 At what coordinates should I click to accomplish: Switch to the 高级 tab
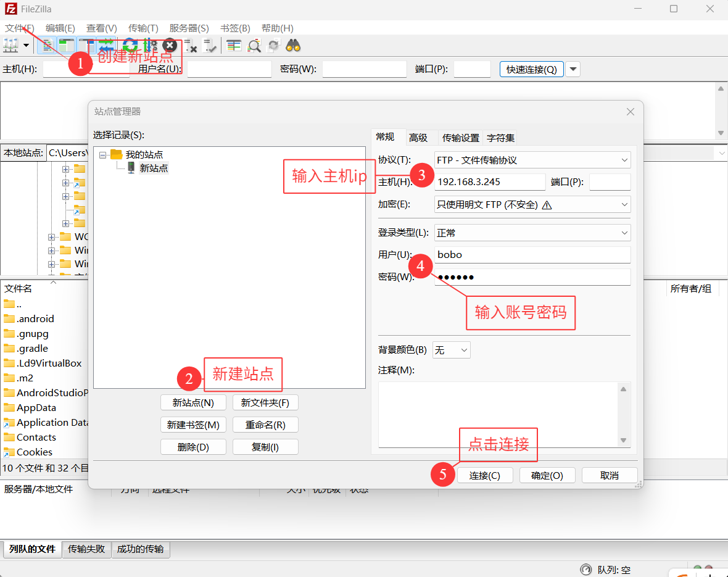click(x=418, y=138)
